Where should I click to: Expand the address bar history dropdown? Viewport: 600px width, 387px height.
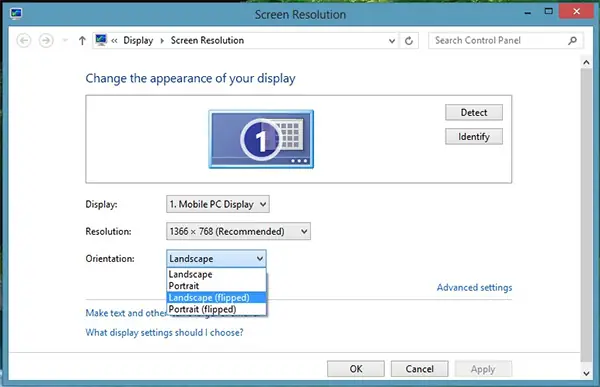392,41
